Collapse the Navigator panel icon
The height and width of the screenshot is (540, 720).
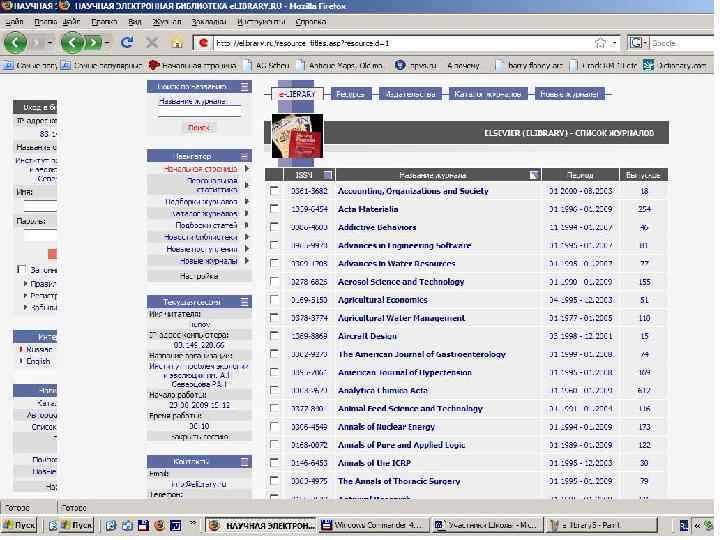point(245,156)
